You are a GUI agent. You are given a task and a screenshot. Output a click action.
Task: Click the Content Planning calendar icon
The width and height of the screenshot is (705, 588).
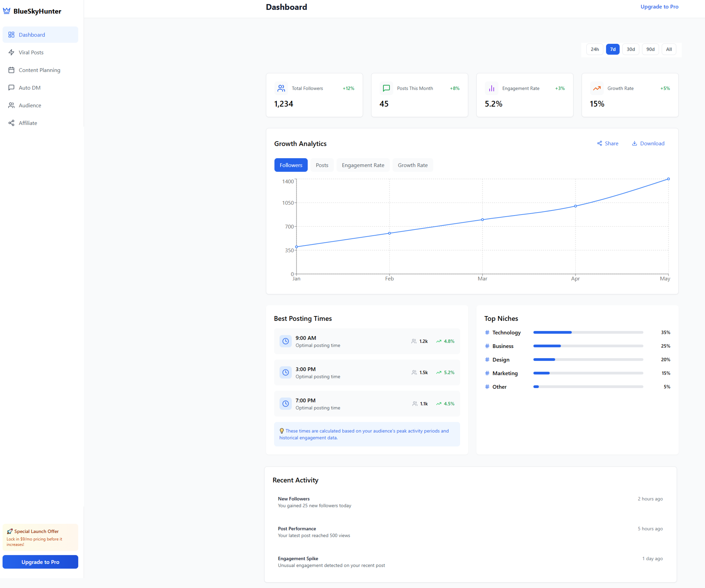11,70
